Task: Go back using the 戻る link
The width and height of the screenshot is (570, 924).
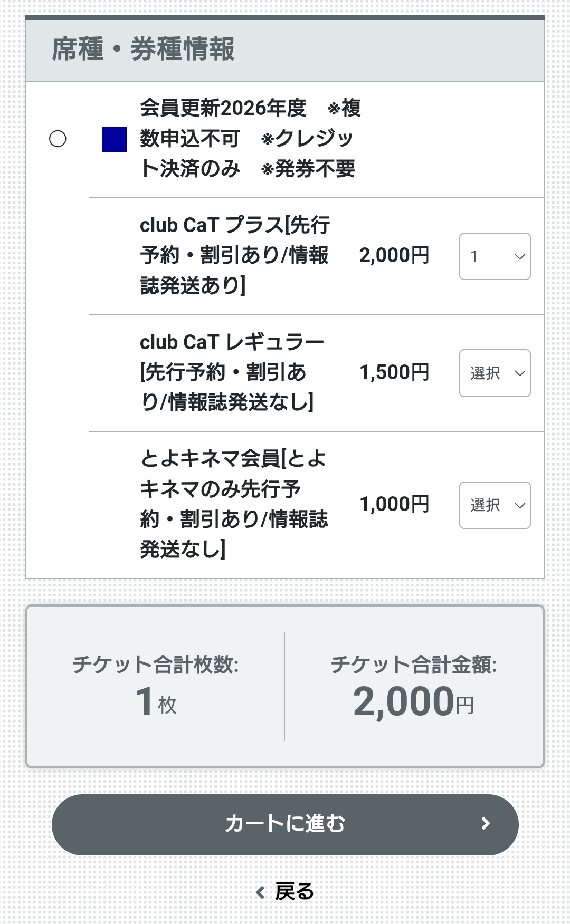Action: pyautogui.click(x=293, y=892)
